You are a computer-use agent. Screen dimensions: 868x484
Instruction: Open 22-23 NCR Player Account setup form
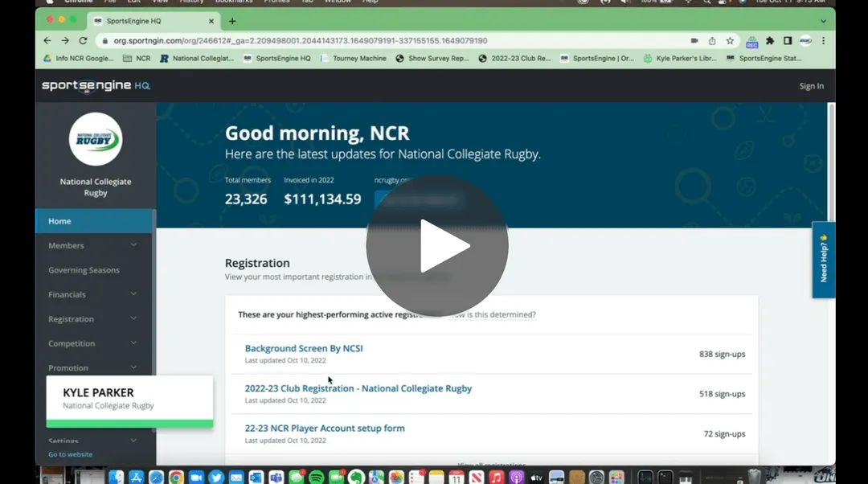[325, 428]
